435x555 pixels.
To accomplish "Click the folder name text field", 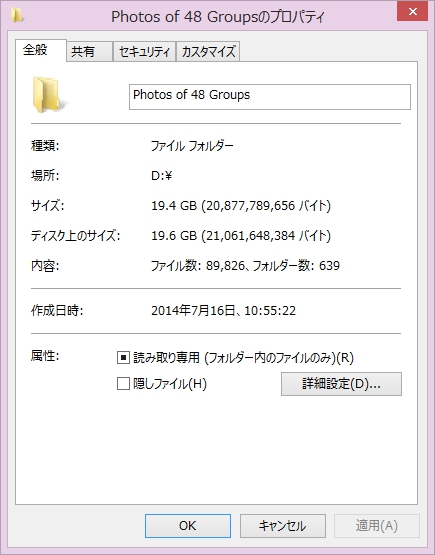I will pos(270,97).
